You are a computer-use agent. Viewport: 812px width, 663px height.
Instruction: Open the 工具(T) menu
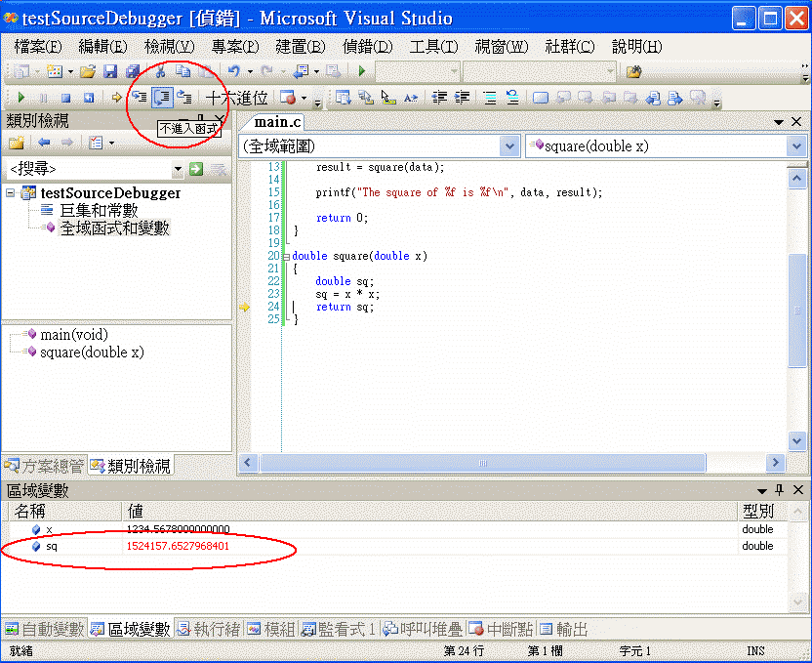(433, 47)
